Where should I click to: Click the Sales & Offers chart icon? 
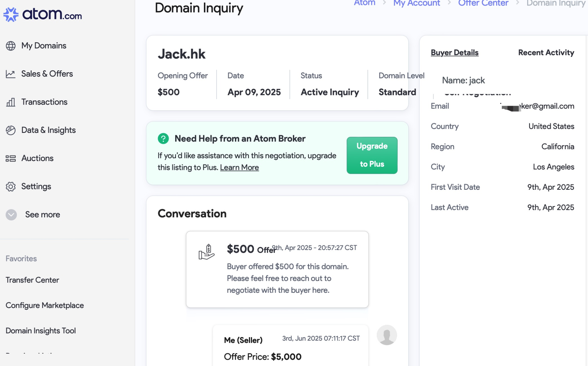pos(11,74)
